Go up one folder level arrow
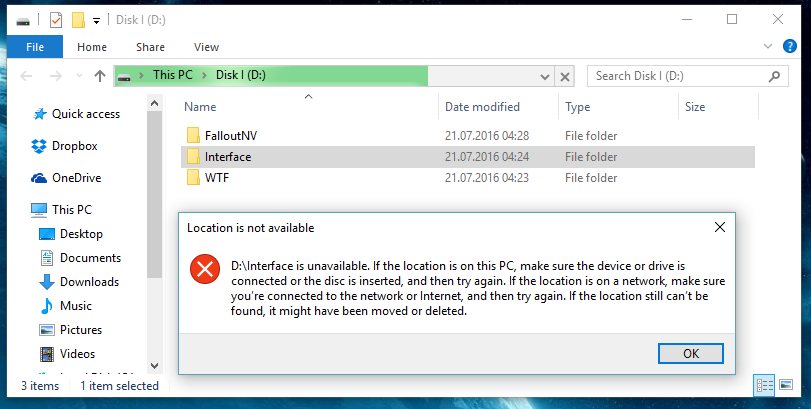 100,76
